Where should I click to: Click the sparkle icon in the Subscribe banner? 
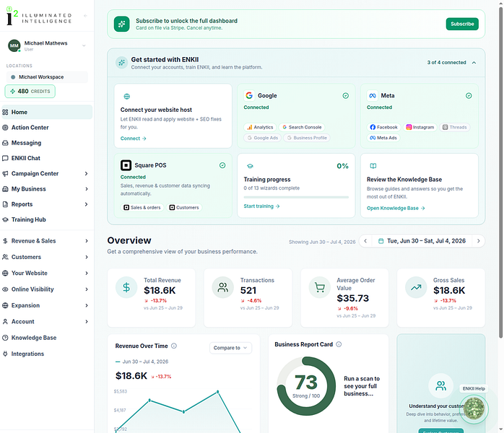pyautogui.click(x=121, y=24)
